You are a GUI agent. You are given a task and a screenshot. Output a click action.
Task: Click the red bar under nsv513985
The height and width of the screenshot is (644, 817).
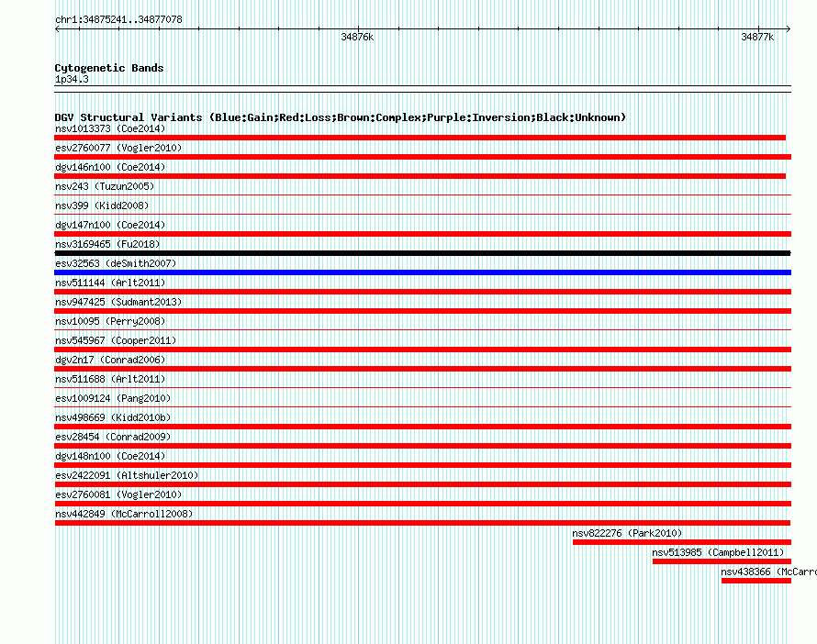tap(722, 561)
